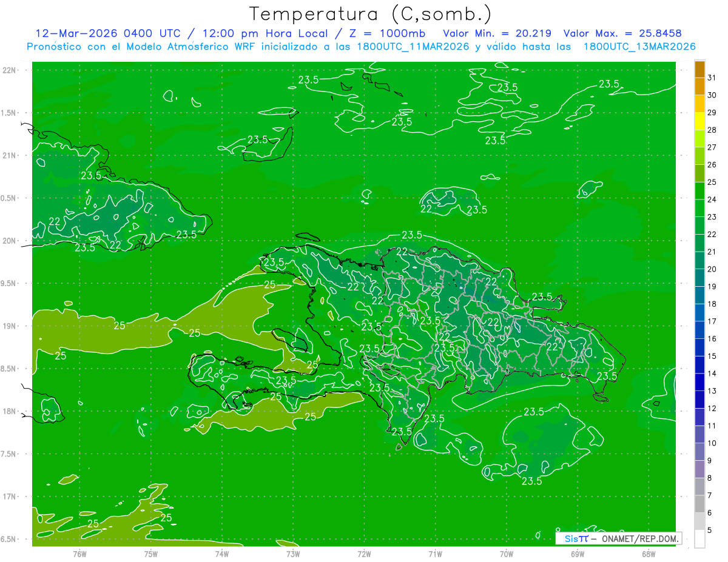Click the "ONAMET/REP.DOM." credit label
The width and height of the screenshot is (728, 562).
click(639, 538)
